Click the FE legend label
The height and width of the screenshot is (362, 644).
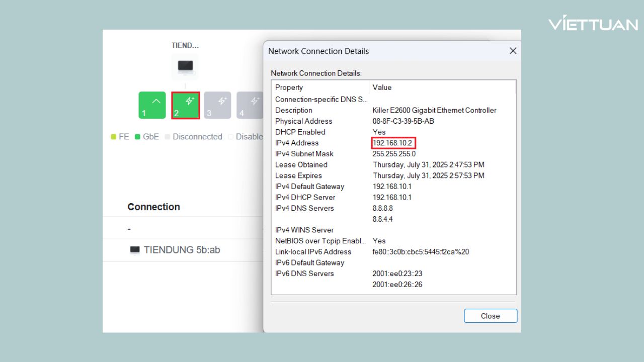click(x=124, y=137)
